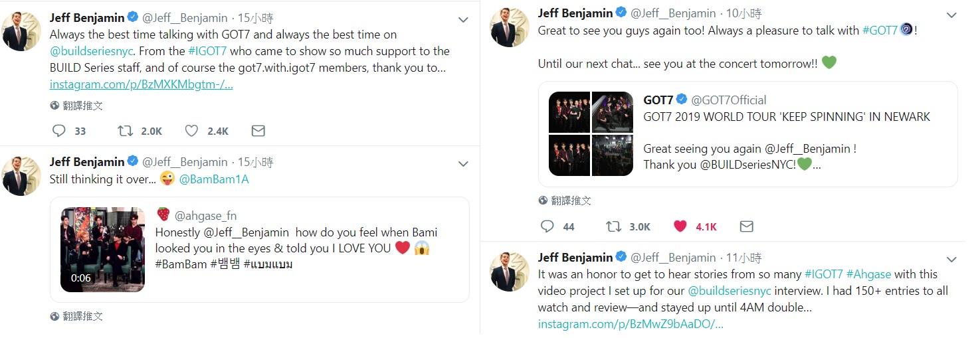Image resolution: width=980 pixels, height=338 pixels.
Task: Reply to the 15-hour-old BUILD Series tweet
Action: [58, 131]
